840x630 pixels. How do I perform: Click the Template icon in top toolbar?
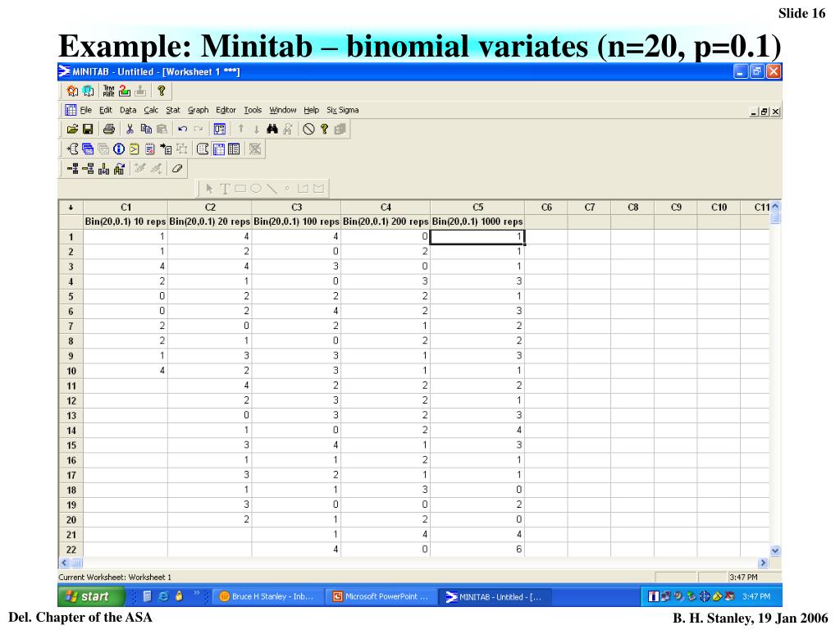[x=108, y=91]
